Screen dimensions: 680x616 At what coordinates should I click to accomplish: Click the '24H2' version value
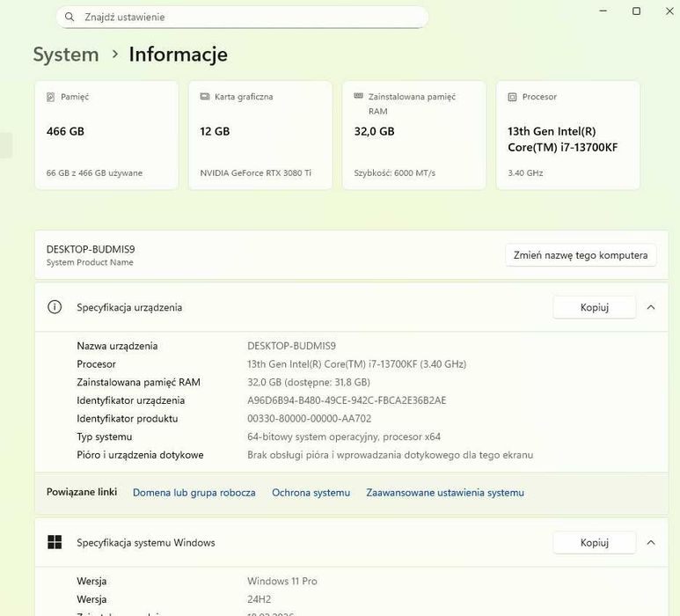(x=259, y=599)
